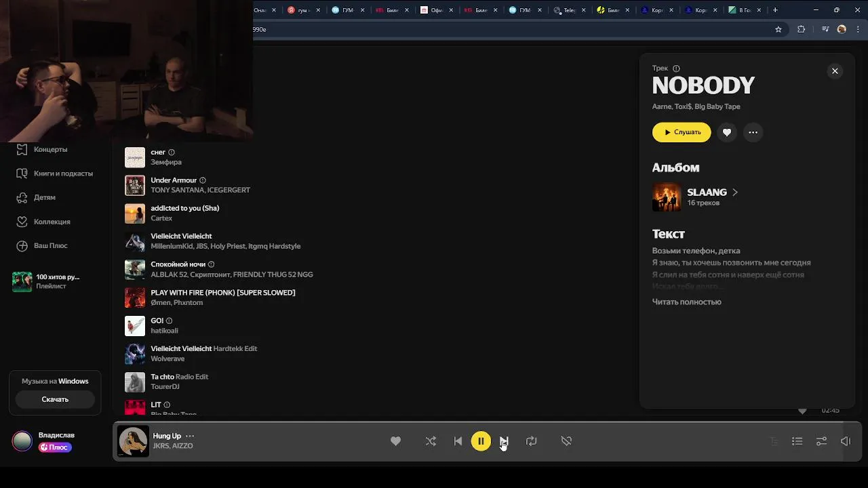Show lyrics icon in player bar
868x488 pixels.
(774, 441)
